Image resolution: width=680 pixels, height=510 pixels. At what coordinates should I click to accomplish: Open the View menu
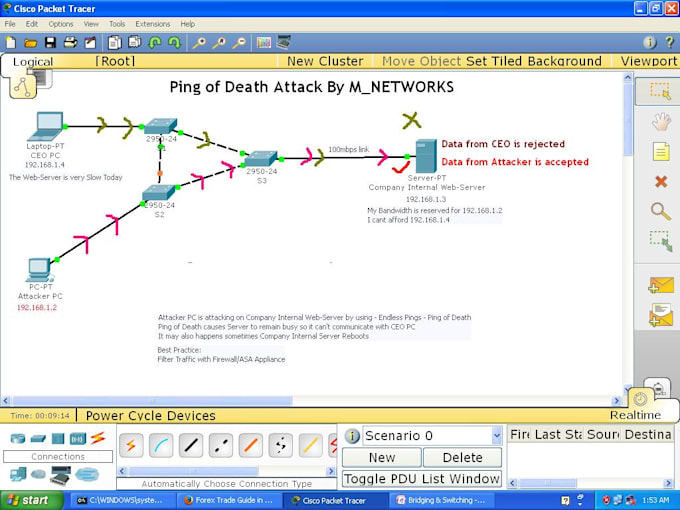91,24
